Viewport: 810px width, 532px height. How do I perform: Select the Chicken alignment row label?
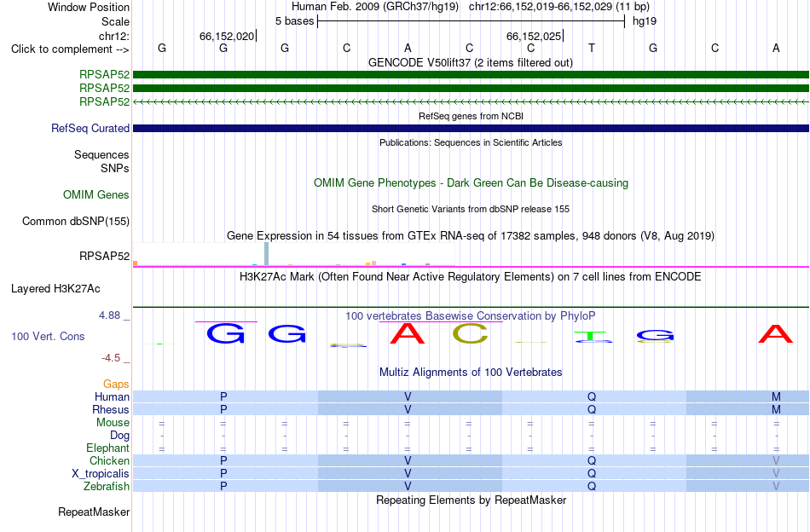[x=109, y=460]
